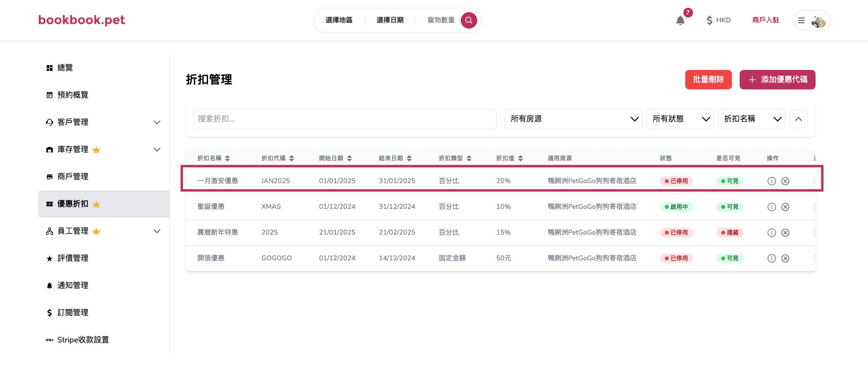Open 總覽 in the sidebar

coord(104,68)
